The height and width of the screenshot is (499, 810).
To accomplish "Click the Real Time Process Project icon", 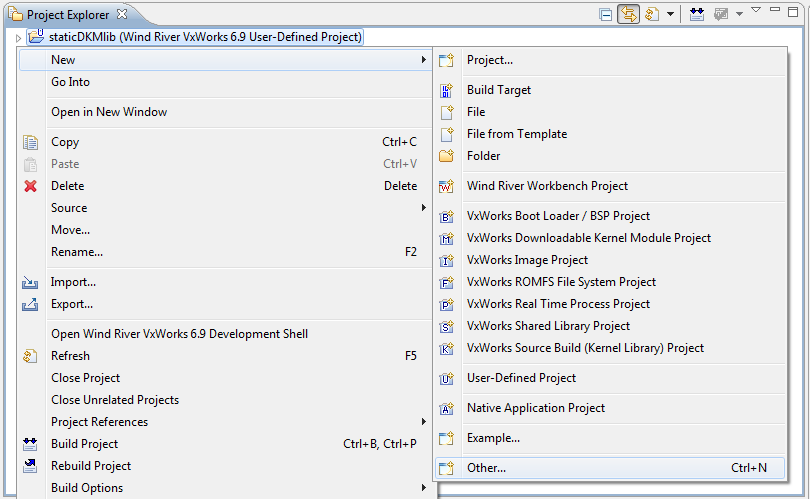I will [x=446, y=304].
